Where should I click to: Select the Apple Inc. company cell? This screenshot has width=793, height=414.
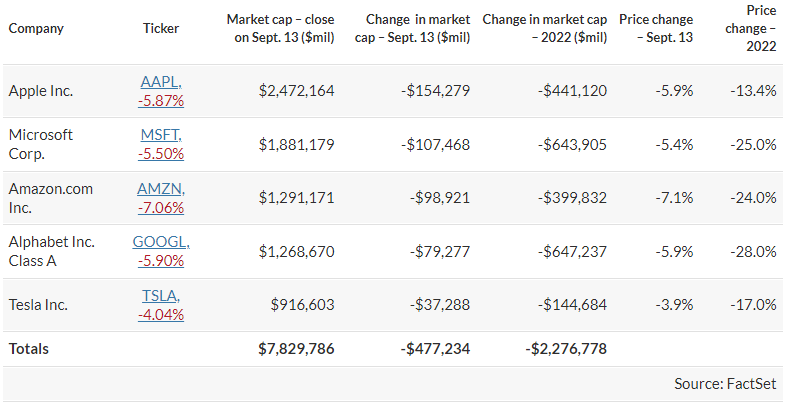coord(41,91)
